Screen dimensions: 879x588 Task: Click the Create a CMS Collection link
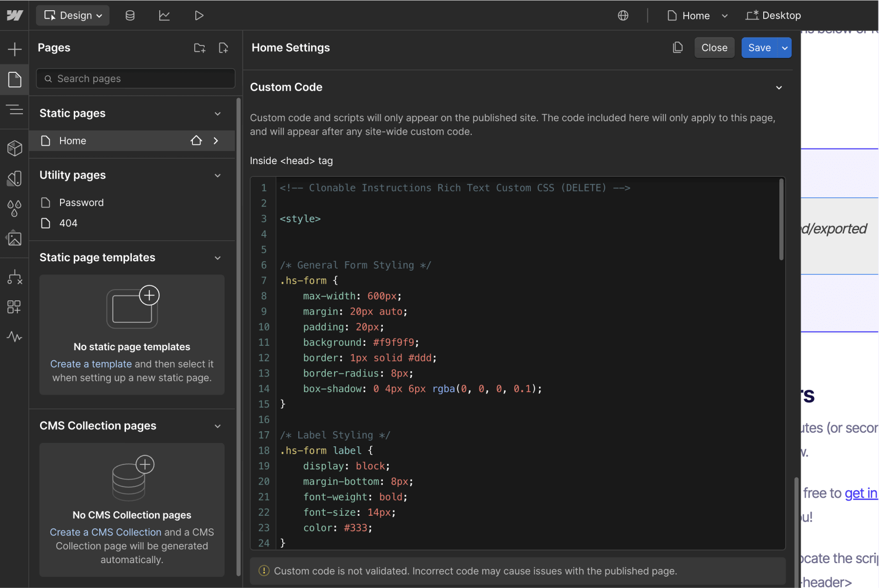pyautogui.click(x=105, y=532)
